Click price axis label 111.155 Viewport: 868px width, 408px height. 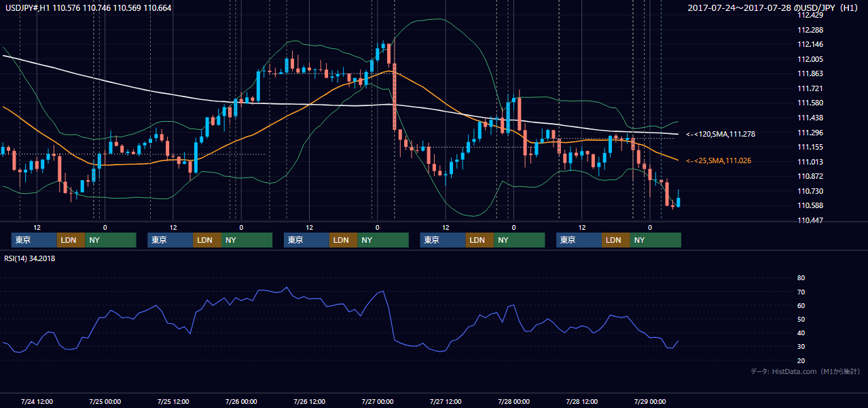[x=811, y=147]
